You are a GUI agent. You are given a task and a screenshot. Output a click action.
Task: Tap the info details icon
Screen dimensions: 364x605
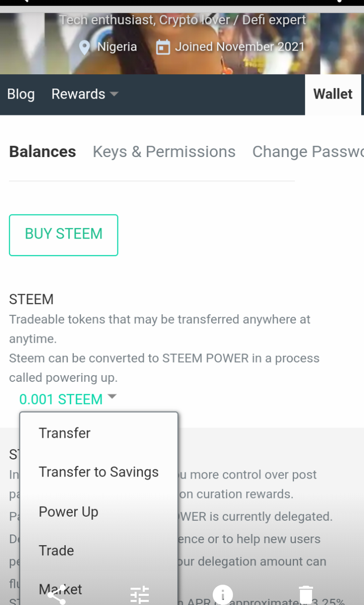tap(222, 595)
